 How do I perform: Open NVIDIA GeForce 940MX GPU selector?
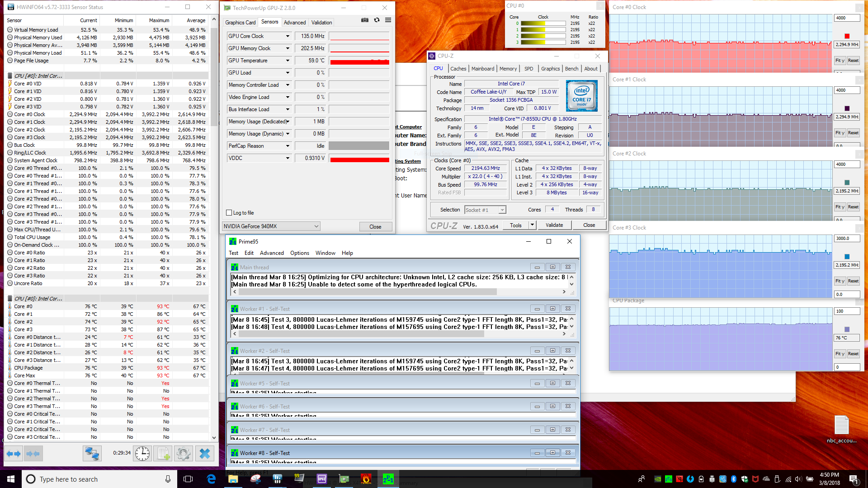tap(271, 226)
